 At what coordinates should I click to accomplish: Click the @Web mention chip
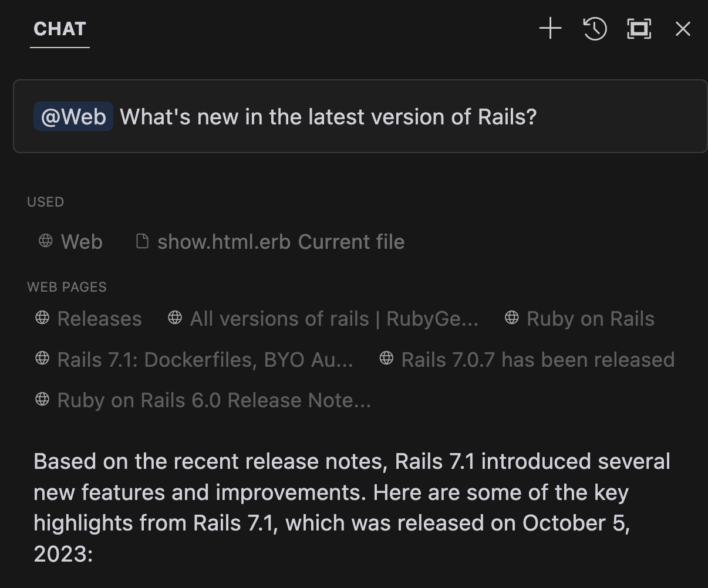tap(73, 117)
